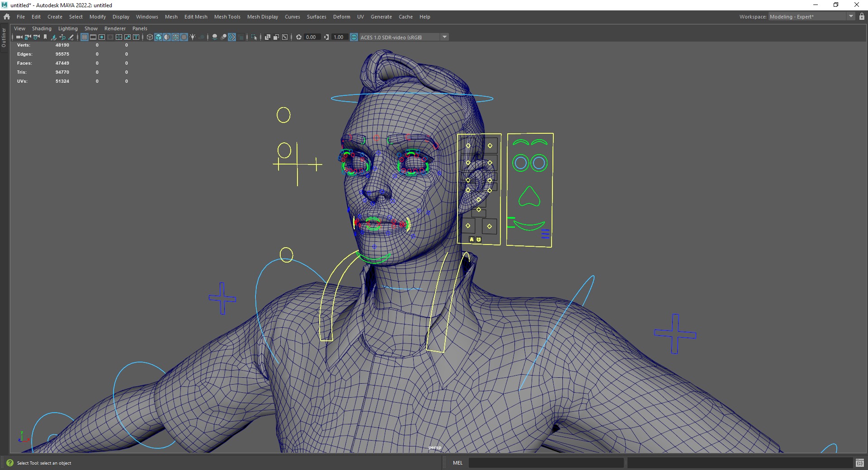Click the MEL language switch button

click(458, 463)
